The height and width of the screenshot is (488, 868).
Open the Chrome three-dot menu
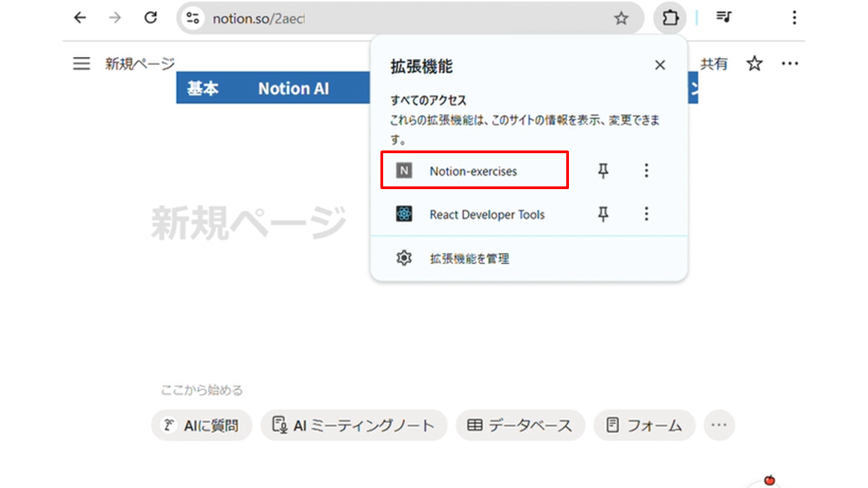pos(795,18)
